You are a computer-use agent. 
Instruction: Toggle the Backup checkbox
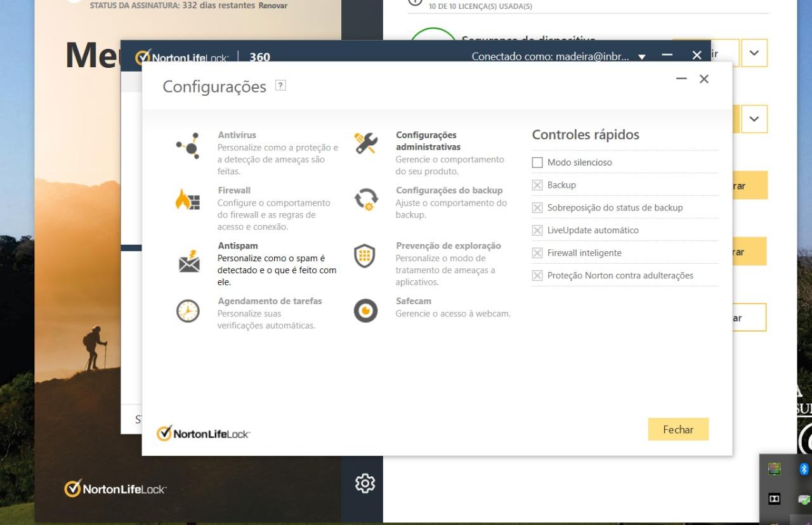pyautogui.click(x=537, y=185)
